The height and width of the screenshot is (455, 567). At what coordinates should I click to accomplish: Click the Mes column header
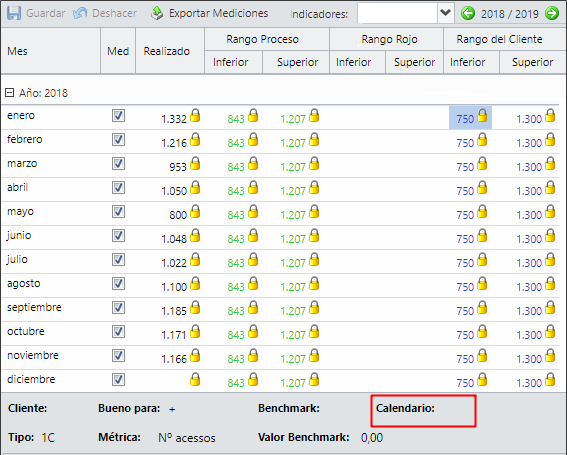(x=17, y=51)
